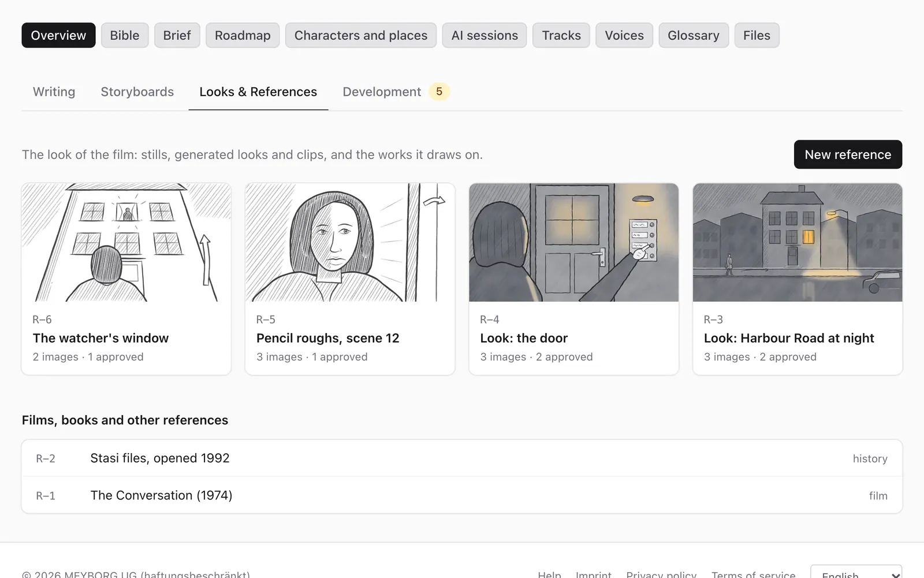Switch to the Roadmap section
The height and width of the screenshot is (578, 924).
(x=243, y=35)
